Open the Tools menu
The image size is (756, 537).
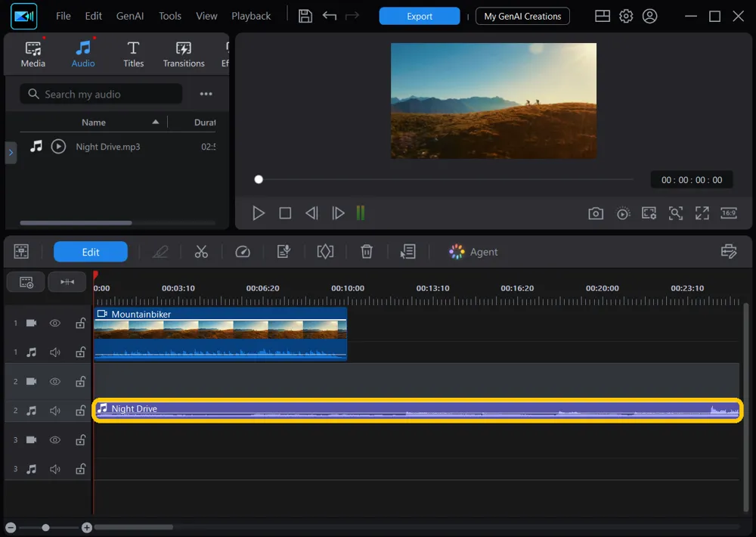point(169,16)
